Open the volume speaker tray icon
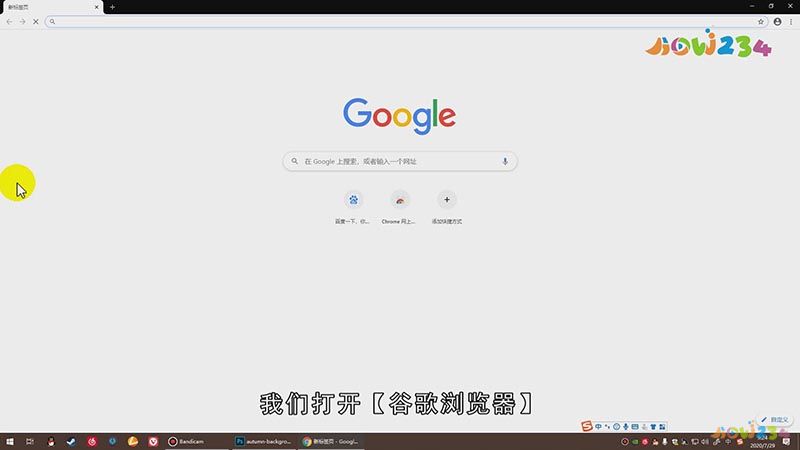Image resolution: width=800 pixels, height=450 pixels. click(x=705, y=442)
